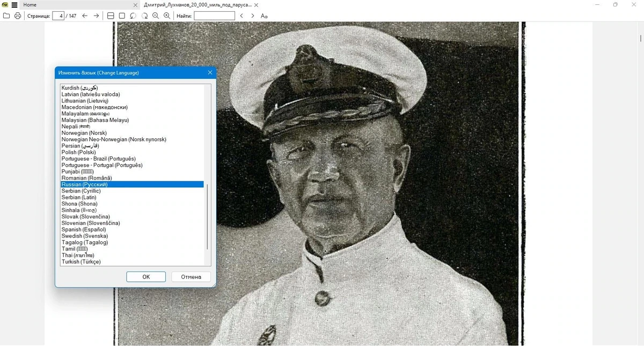Select Serbian (Latin)
The width and height of the screenshot is (644, 346).
coord(132,197)
